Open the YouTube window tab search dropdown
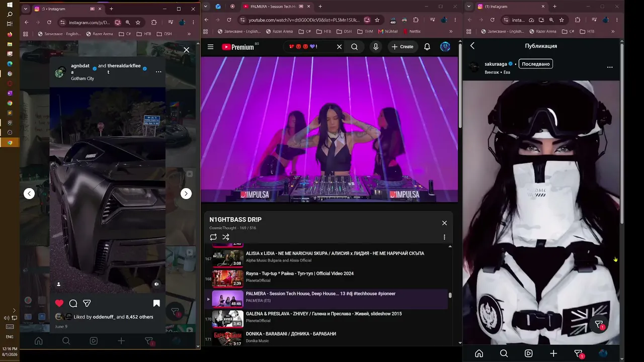Viewport: 644px width, 362px height. point(207,7)
